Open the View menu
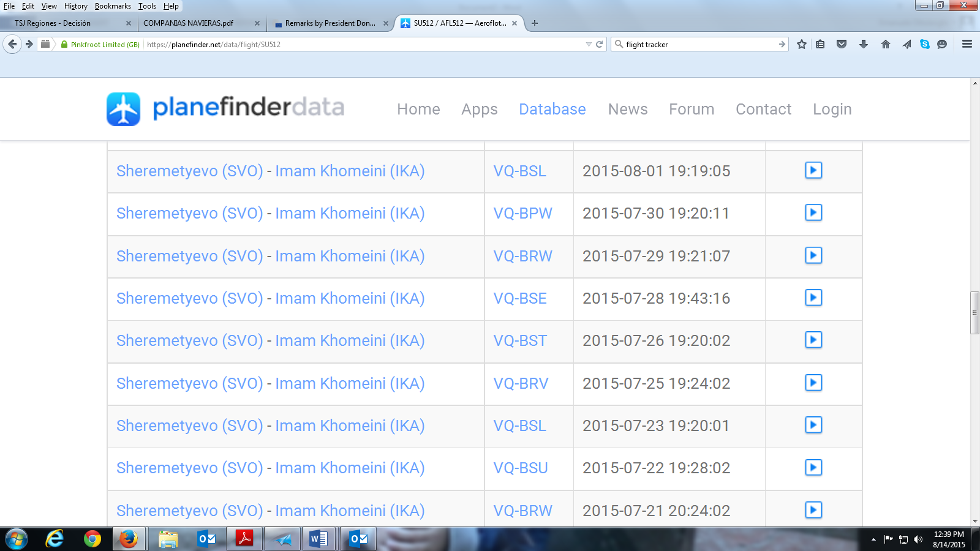 click(49, 6)
